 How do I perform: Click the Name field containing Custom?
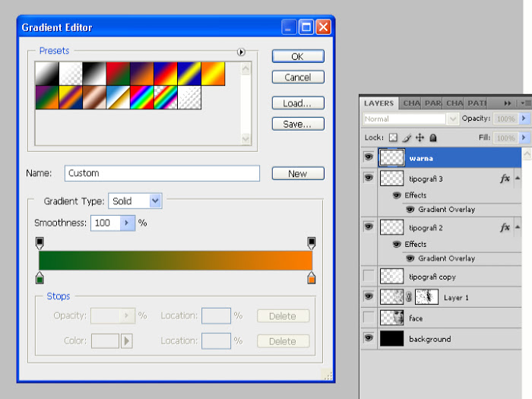coord(162,173)
